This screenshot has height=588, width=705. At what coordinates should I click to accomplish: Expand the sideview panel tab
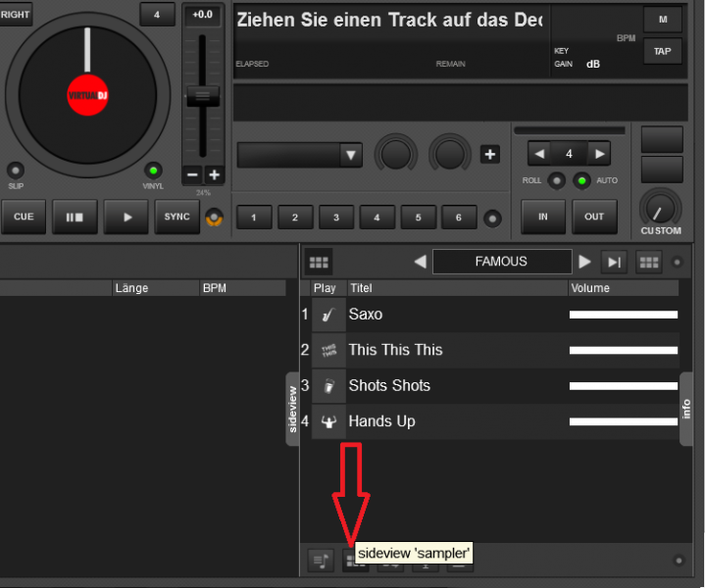292,409
